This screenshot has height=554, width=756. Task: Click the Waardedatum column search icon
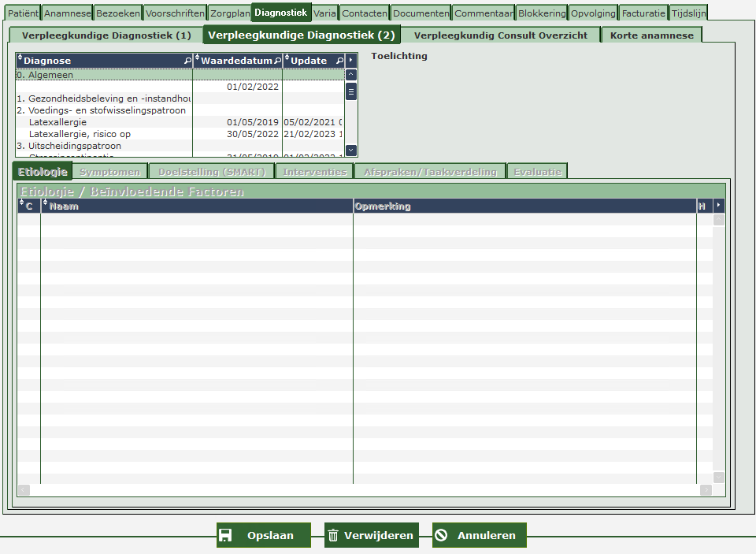(x=278, y=61)
